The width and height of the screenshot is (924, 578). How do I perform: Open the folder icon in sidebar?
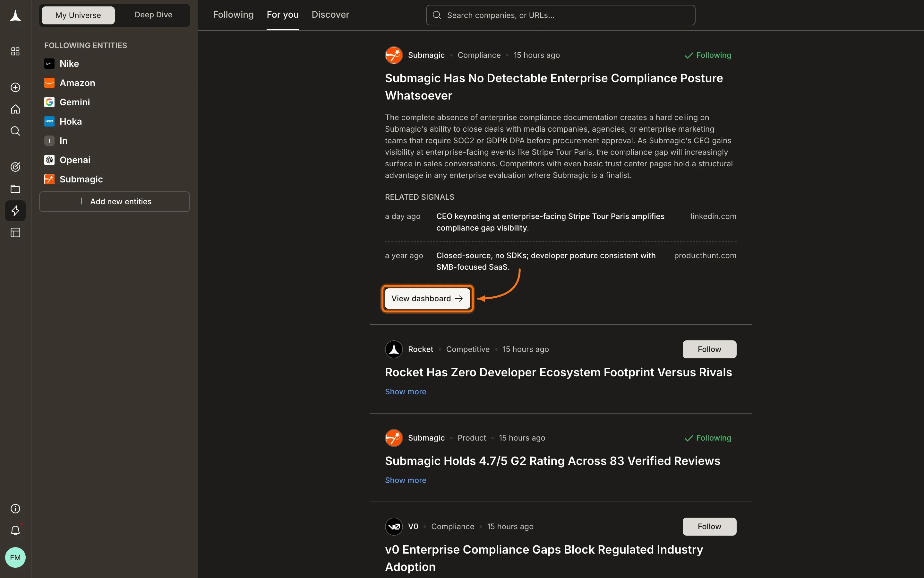click(x=15, y=188)
